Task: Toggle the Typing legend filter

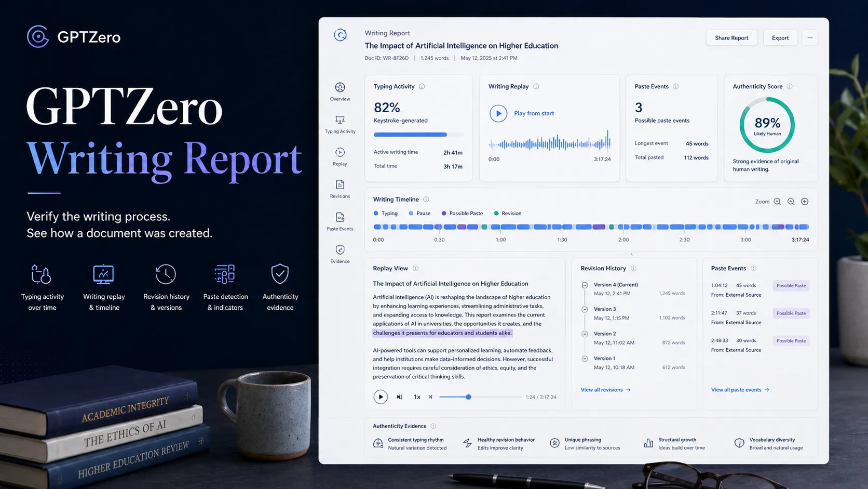Action: [386, 214]
